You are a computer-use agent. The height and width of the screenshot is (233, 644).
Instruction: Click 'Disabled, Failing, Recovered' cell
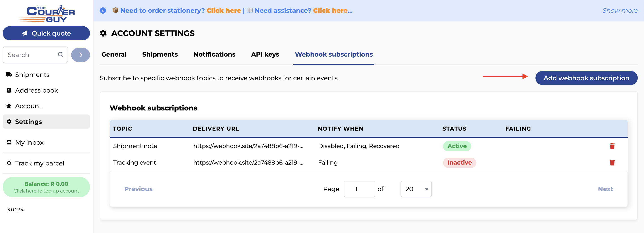tap(359, 146)
